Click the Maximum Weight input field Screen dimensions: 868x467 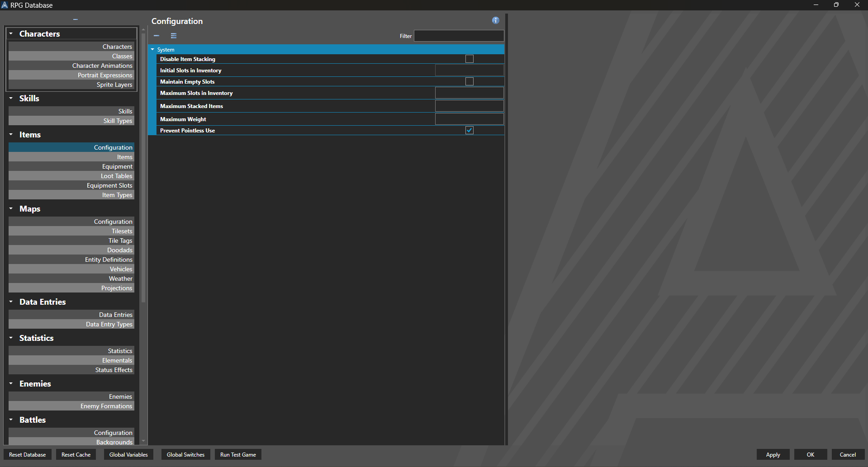pyautogui.click(x=469, y=118)
